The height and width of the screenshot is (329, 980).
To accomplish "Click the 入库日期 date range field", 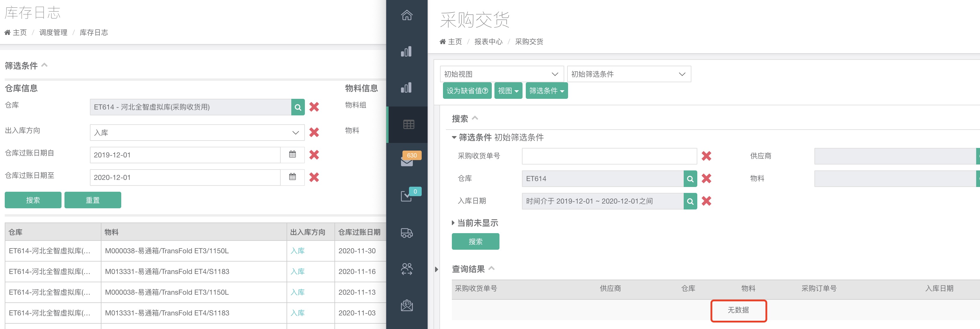I will click(x=603, y=201).
